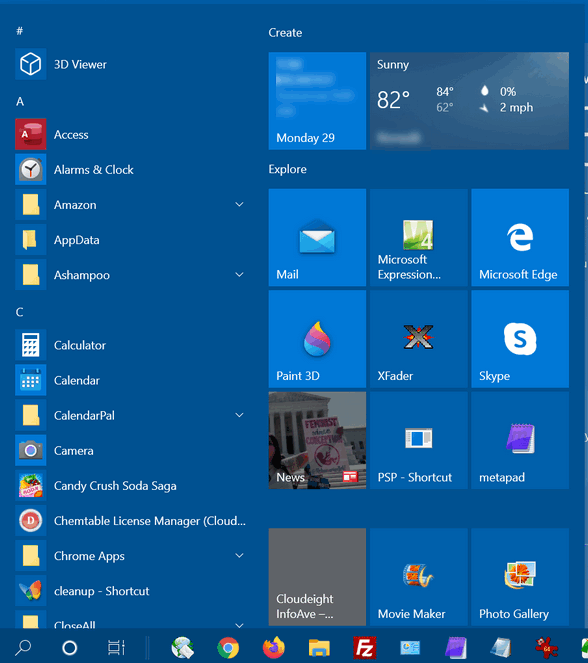Open Movie Maker tile

tap(418, 577)
